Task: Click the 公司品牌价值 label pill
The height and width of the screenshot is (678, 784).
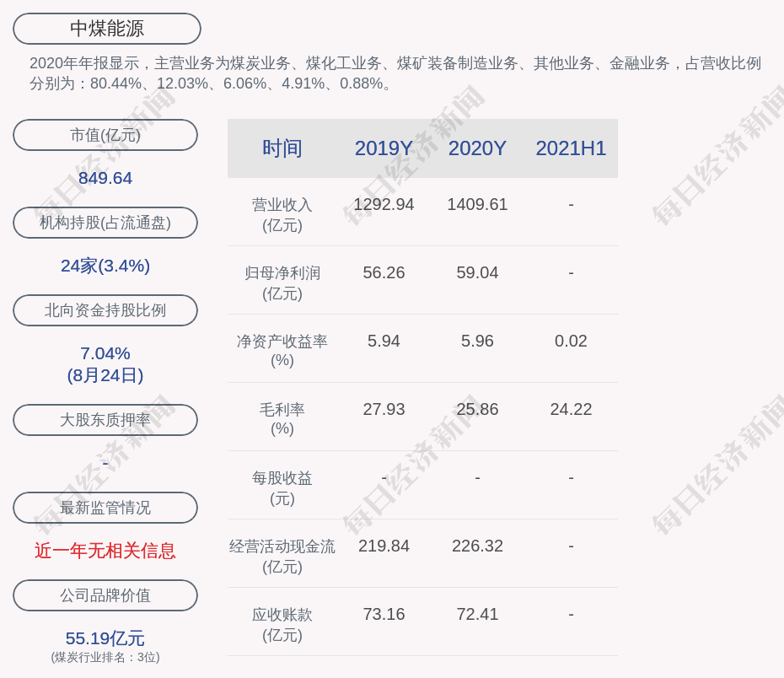Action: pos(105,595)
